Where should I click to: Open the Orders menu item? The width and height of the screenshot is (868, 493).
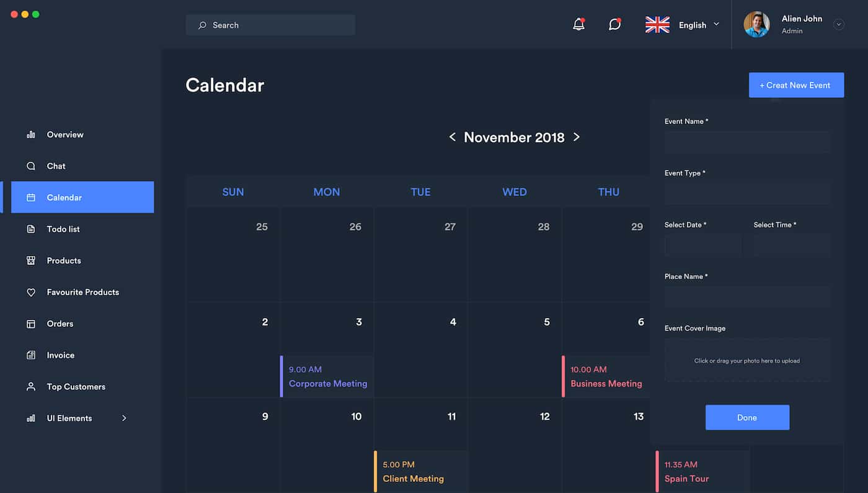(x=60, y=324)
